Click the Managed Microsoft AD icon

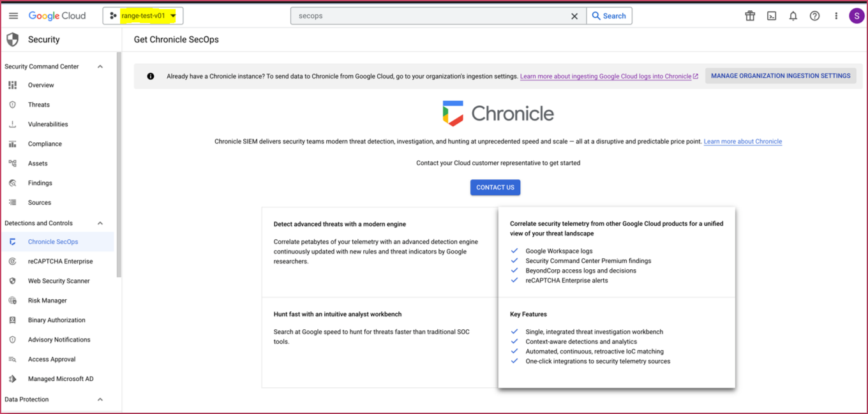(x=13, y=379)
